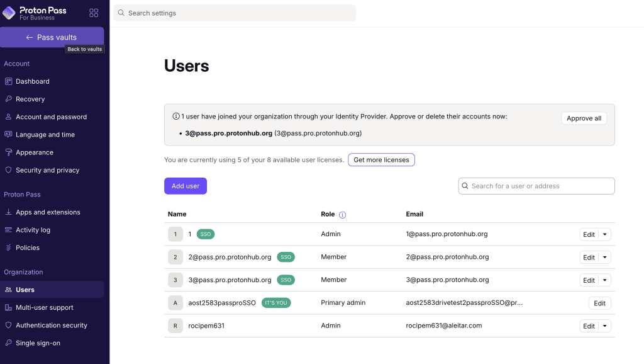This screenshot has height=364, width=644.
Task: Focus the user or address search field
Action: click(541, 186)
